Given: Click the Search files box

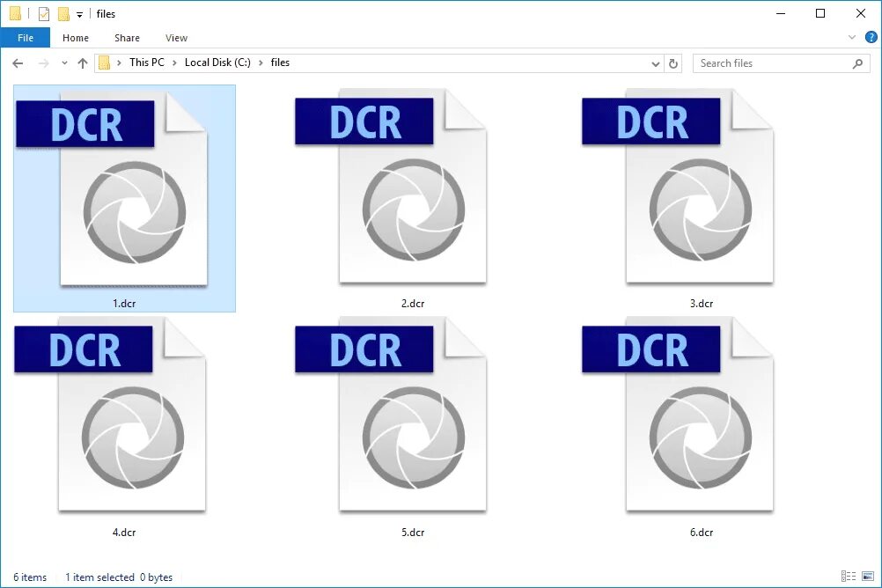Looking at the screenshot, I should coord(782,63).
